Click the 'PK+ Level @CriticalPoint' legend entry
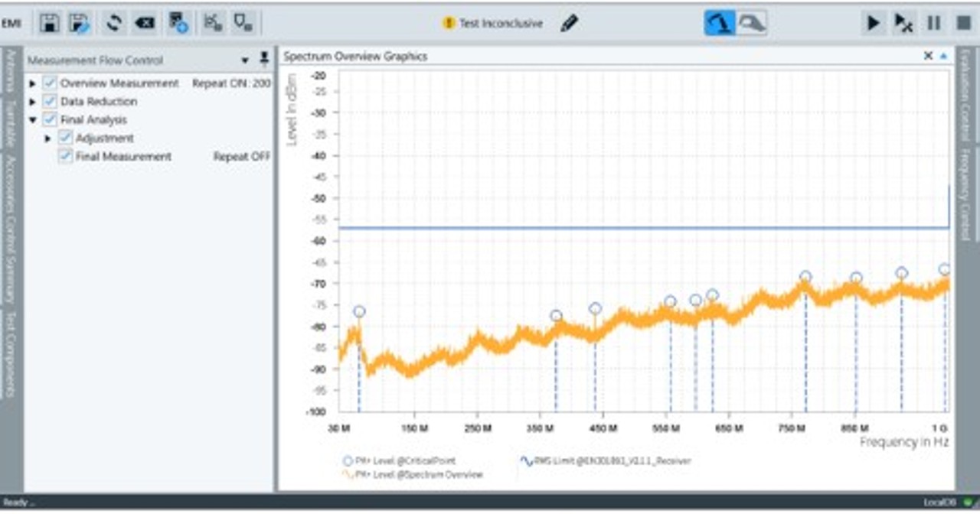Viewport: 980px width, 514px height. pyautogui.click(x=398, y=461)
